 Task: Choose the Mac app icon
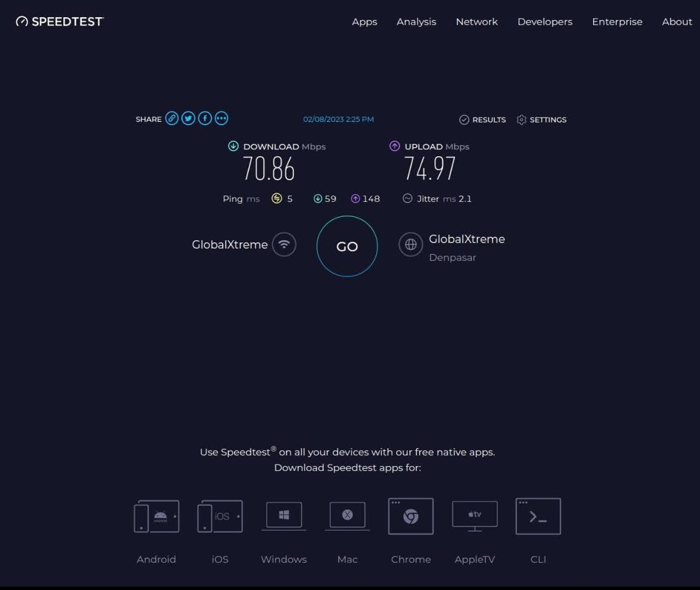347,516
